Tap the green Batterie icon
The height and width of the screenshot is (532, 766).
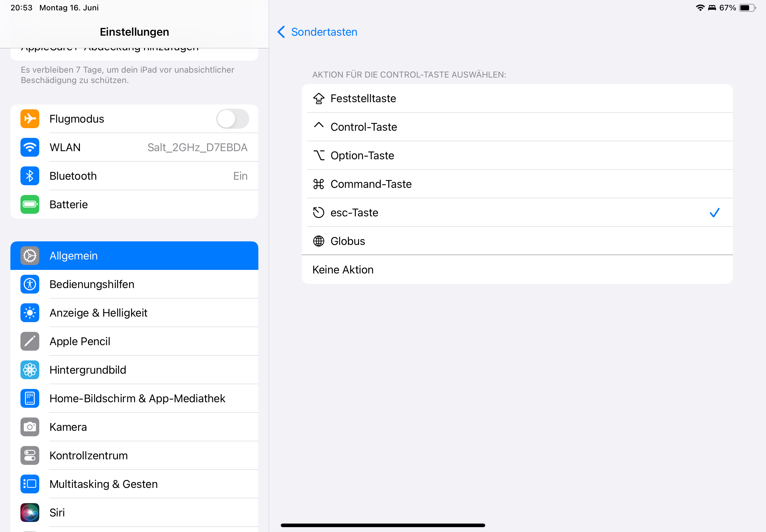coord(30,204)
